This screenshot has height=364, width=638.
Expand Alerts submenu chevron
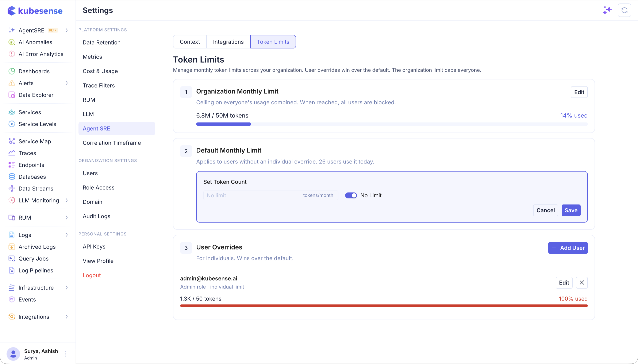click(x=66, y=83)
